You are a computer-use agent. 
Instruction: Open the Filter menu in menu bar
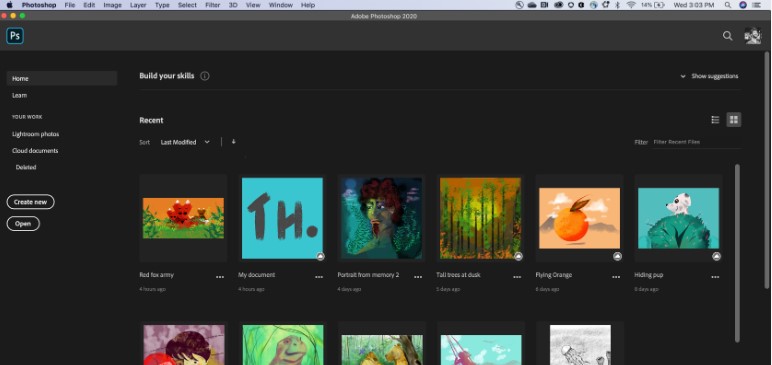tap(213, 5)
